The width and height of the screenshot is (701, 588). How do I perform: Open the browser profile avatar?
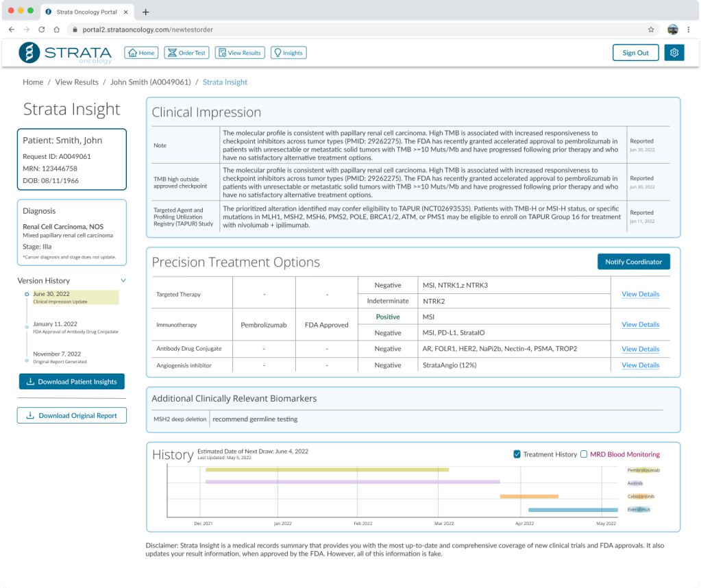pos(672,29)
